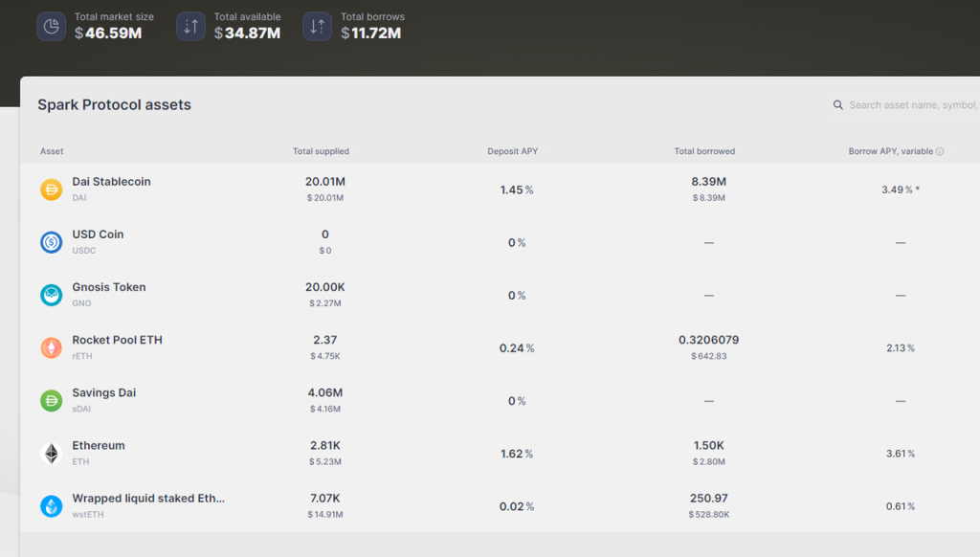
Task: Click the $5.23M Ethereum supplied value
Action: click(325, 462)
